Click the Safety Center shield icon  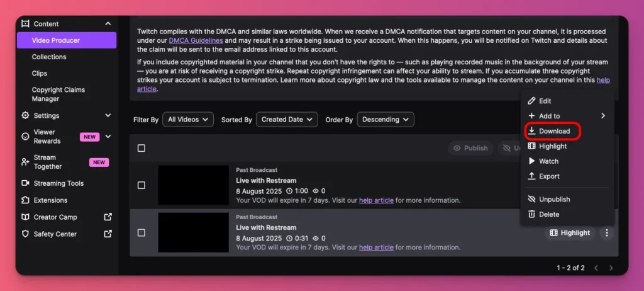click(x=25, y=234)
